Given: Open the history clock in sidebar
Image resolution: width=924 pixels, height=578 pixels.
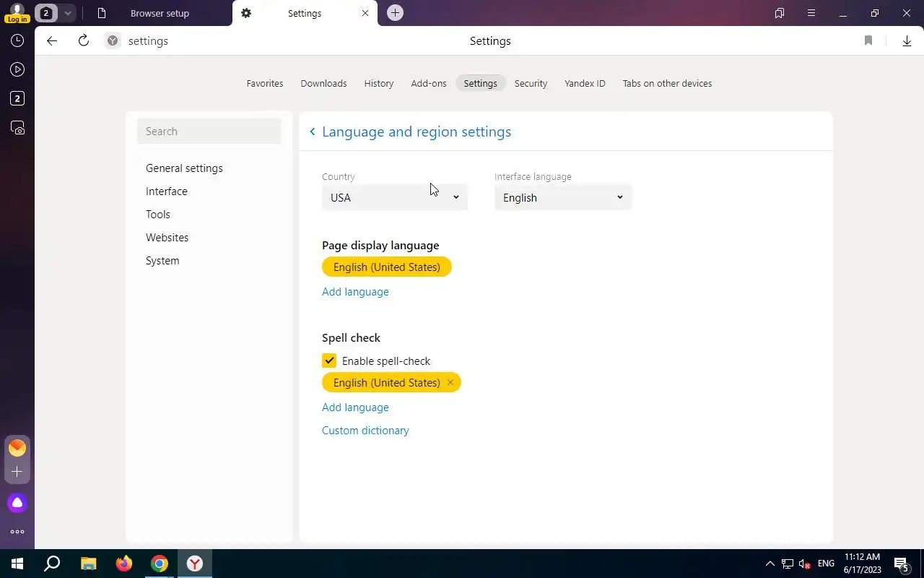Looking at the screenshot, I should [x=17, y=41].
